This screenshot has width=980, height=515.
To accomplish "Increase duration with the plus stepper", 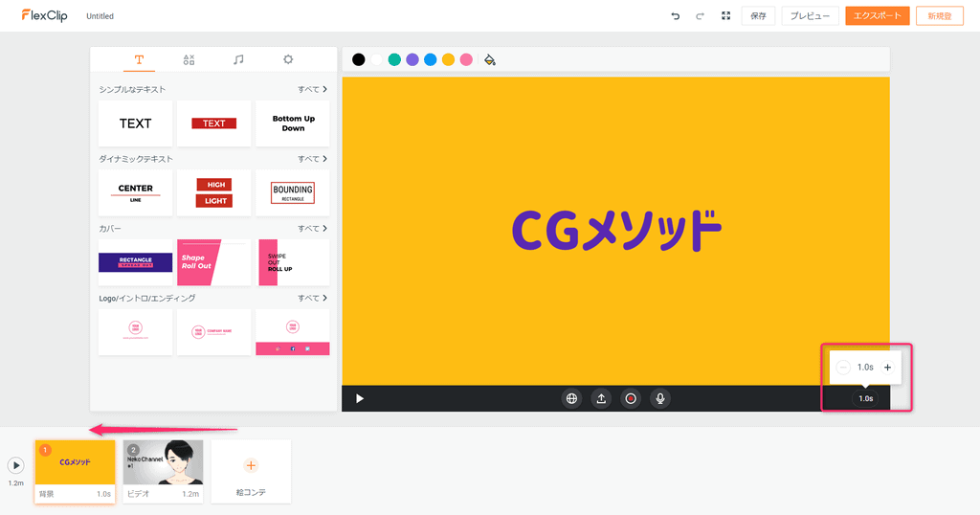I will (x=887, y=368).
